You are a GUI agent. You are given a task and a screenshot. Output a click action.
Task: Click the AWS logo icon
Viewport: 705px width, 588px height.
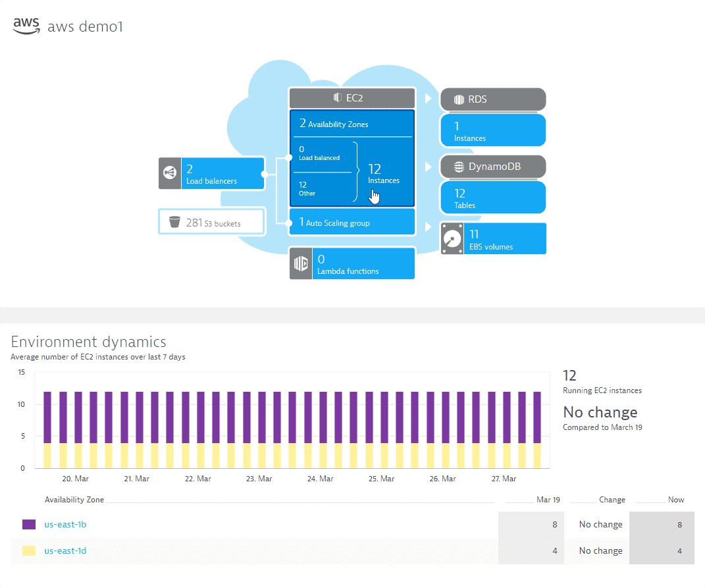[26, 26]
